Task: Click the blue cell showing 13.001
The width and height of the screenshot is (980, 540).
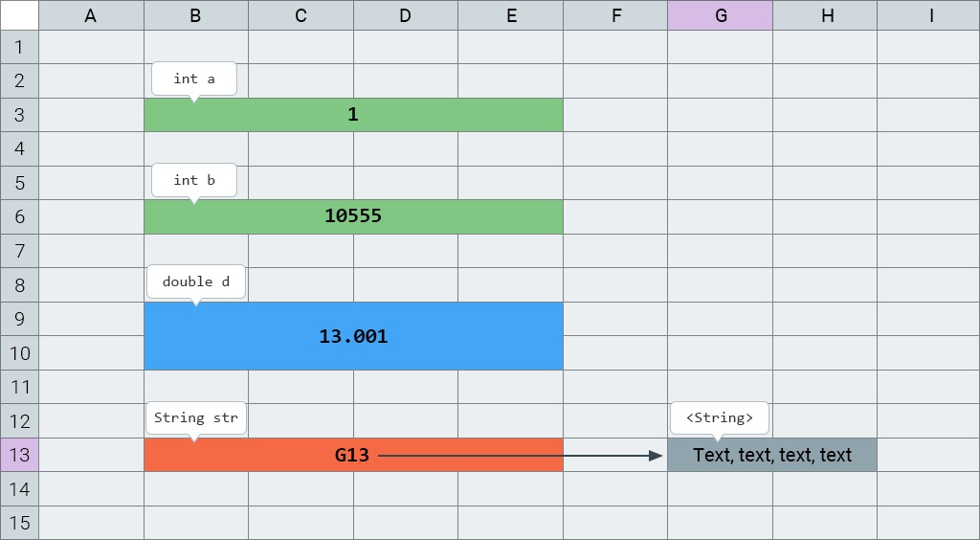Action: click(353, 336)
